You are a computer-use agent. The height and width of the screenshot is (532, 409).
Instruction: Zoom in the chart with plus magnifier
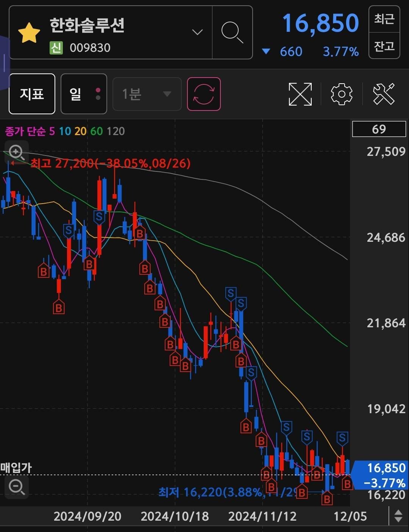click(16, 152)
